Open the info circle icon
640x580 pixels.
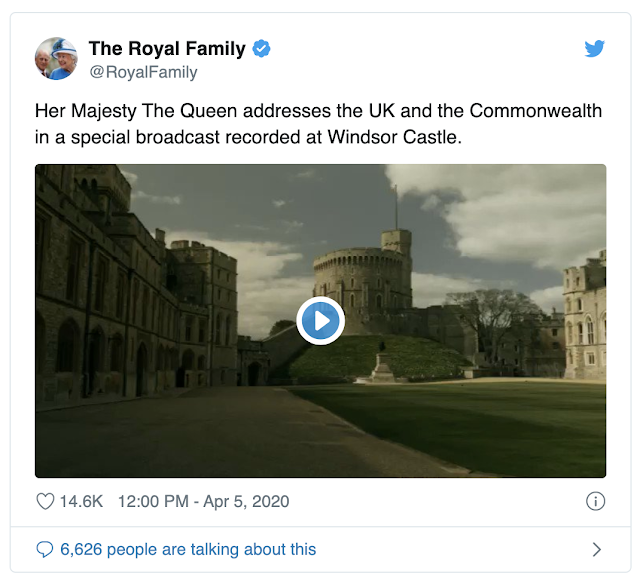click(596, 501)
